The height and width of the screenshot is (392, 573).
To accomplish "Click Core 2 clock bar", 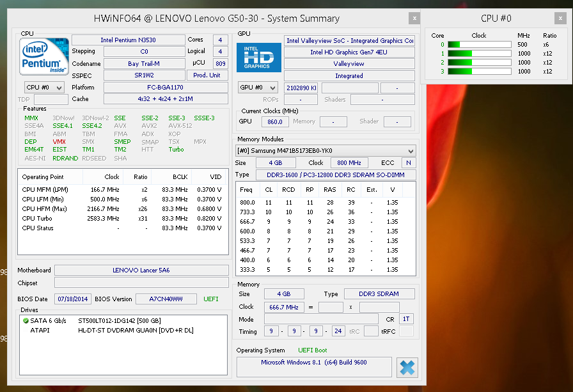I will 480,63.
